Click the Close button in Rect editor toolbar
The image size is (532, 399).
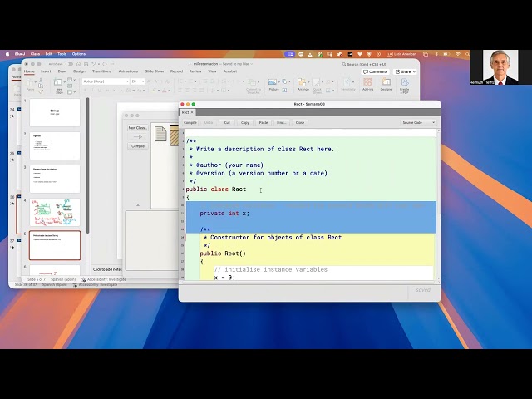click(x=300, y=122)
